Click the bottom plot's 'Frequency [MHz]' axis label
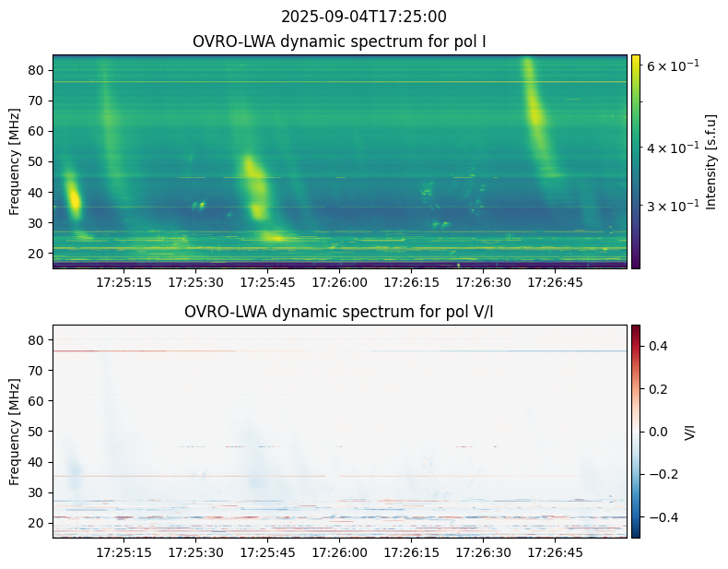The height and width of the screenshot is (569, 728). point(15,431)
